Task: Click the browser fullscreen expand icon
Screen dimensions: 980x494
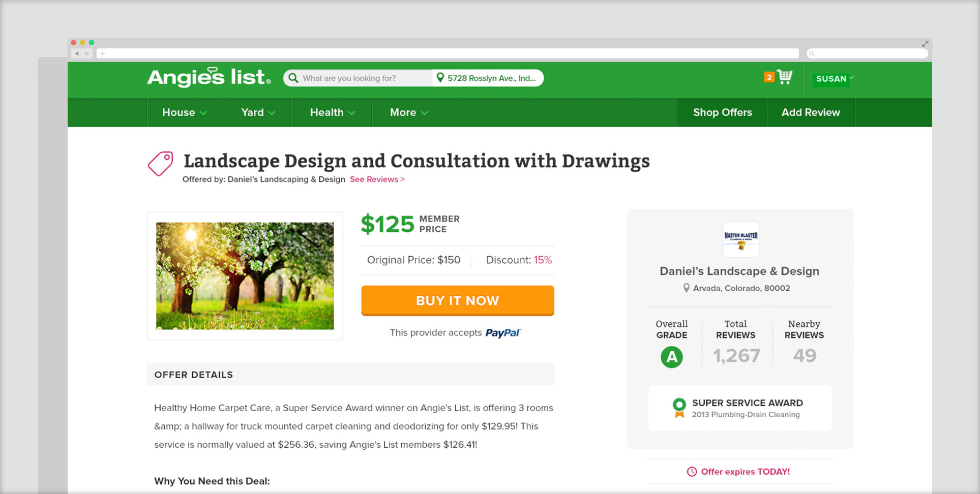Action: tap(925, 44)
